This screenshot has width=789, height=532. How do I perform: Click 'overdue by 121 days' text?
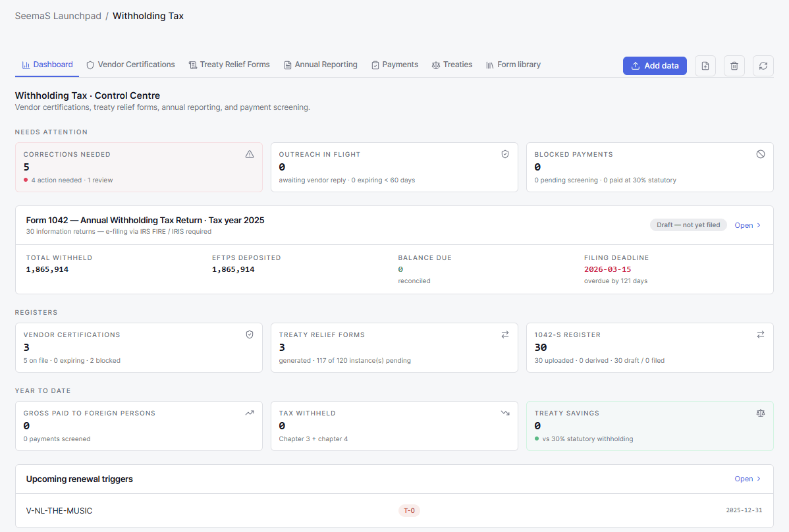click(615, 281)
